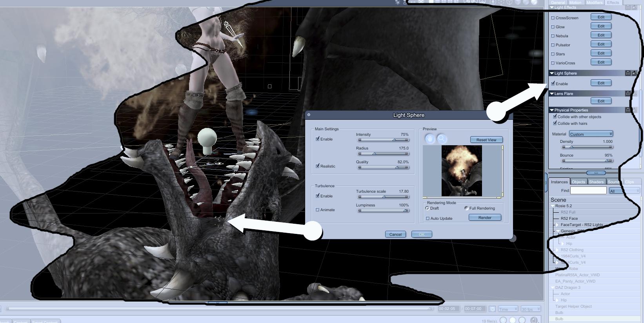Click the Quality slider track

coord(384,167)
